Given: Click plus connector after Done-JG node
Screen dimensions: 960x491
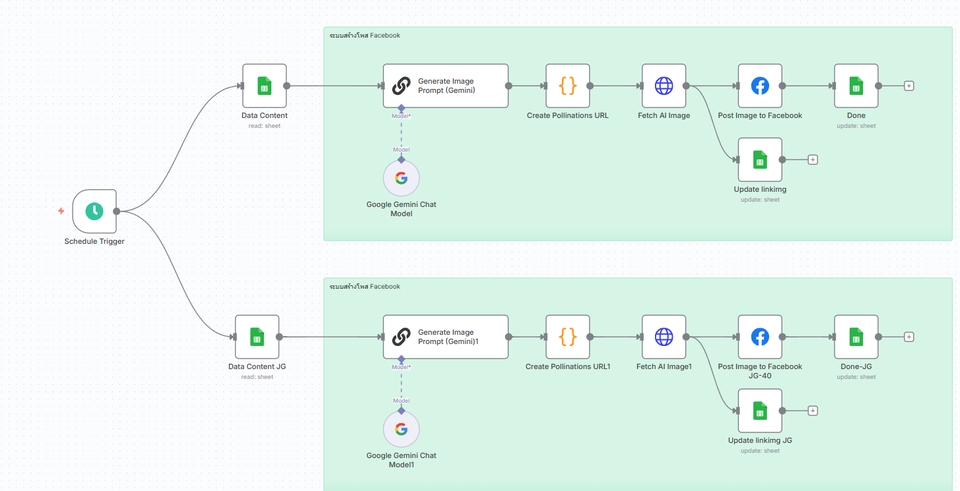Looking at the screenshot, I should pyautogui.click(x=909, y=337).
